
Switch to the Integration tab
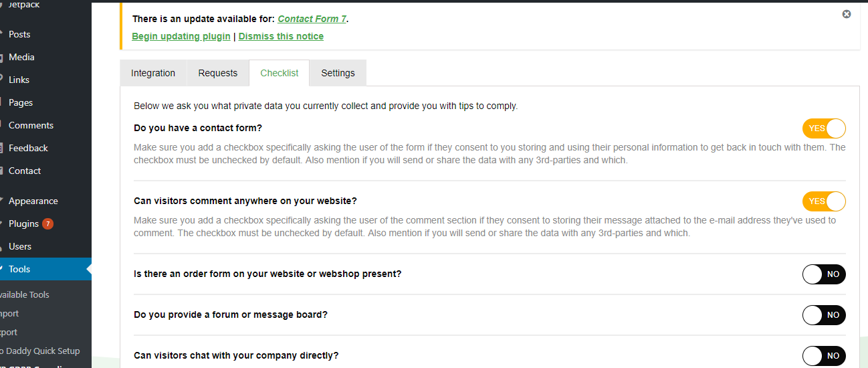click(x=153, y=73)
